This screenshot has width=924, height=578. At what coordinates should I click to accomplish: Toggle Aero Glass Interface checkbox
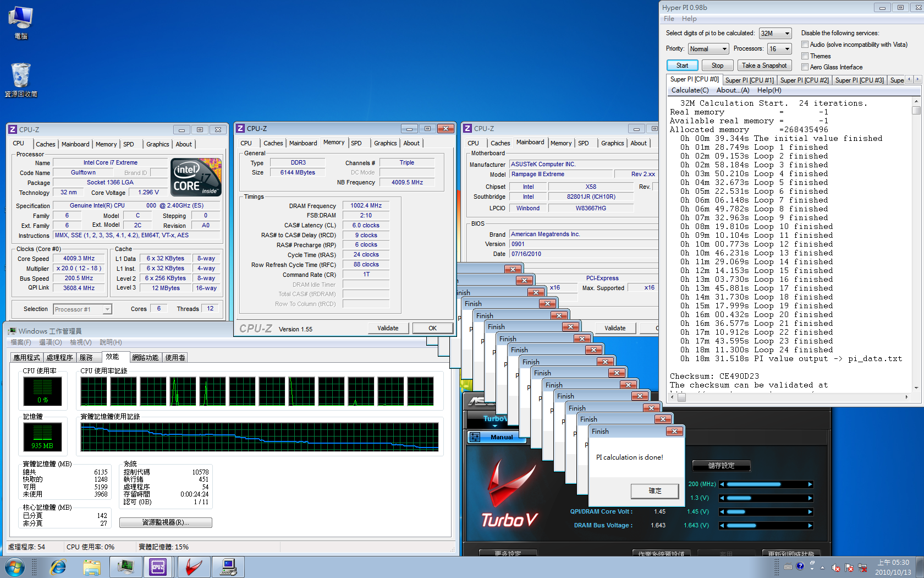coord(805,67)
